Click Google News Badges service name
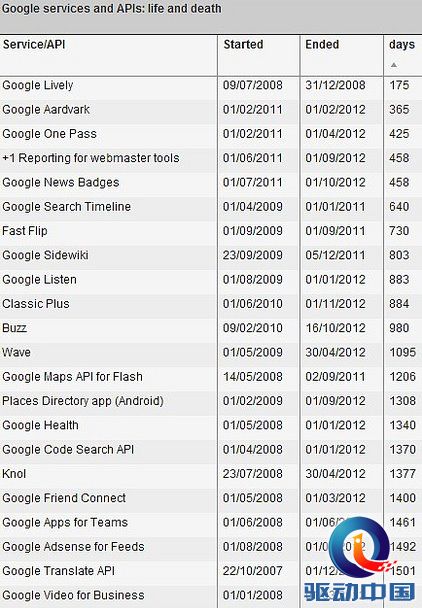Viewport: 422px width, 608px height. (x=61, y=183)
